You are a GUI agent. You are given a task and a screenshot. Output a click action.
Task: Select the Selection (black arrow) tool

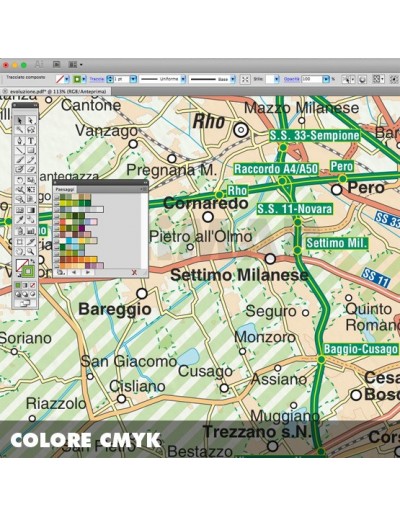(x=20, y=121)
